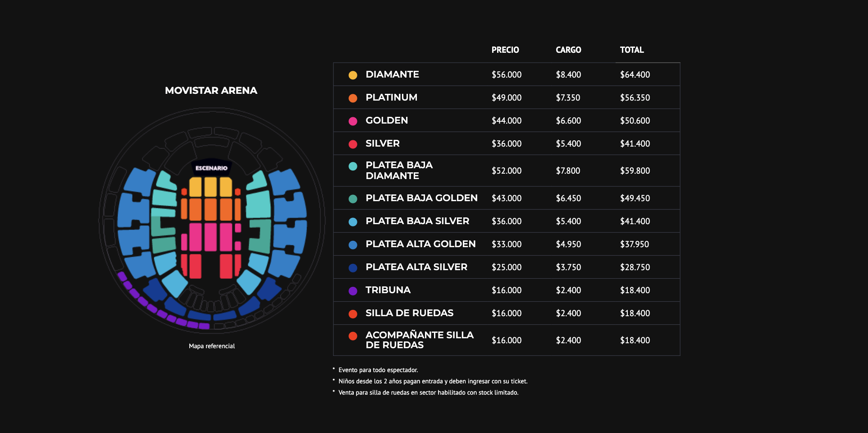Click the TOTAL column header
Screen dimensions: 868x433
[632, 50]
